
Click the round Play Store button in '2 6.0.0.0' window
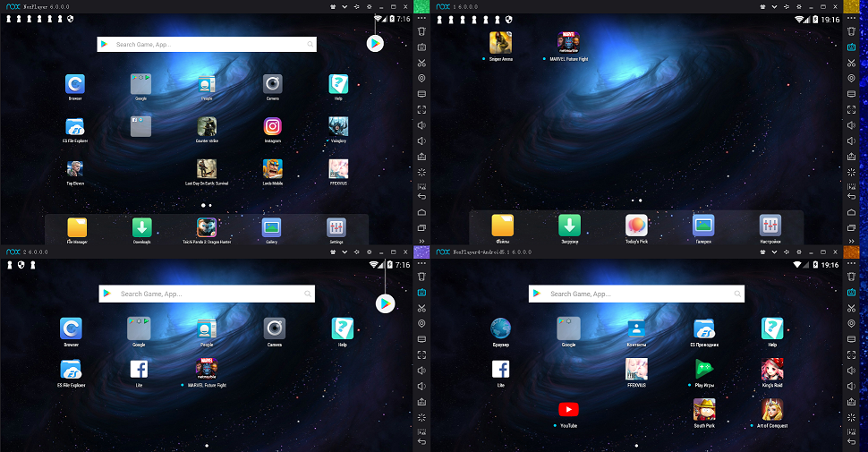click(386, 303)
